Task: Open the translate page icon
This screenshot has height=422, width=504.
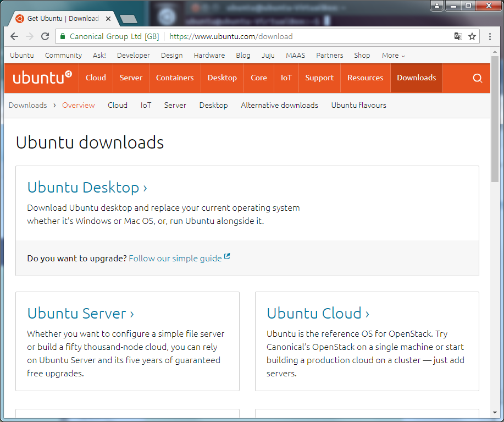Action: 458,36
